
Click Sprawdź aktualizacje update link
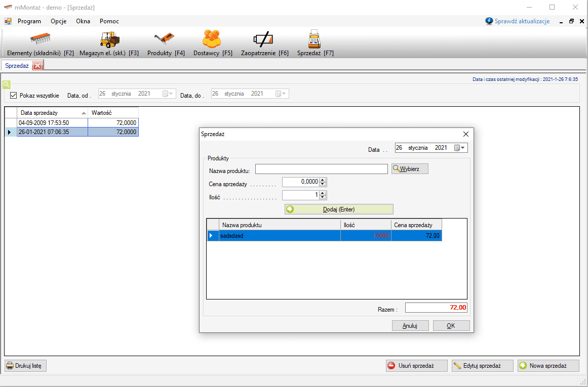click(x=517, y=21)
